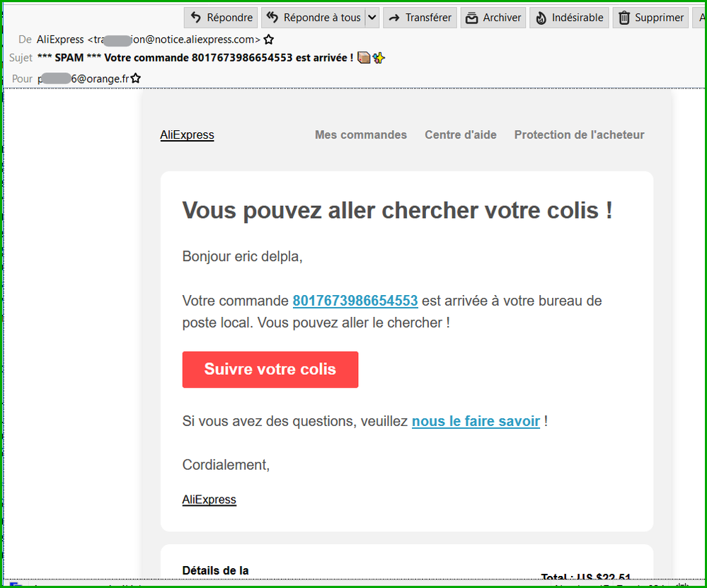
Task: Star the orange.fr recipient address
Action: (136, 79)
